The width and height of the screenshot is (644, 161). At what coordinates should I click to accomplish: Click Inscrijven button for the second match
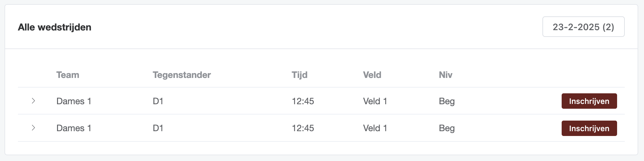[589, 128]
